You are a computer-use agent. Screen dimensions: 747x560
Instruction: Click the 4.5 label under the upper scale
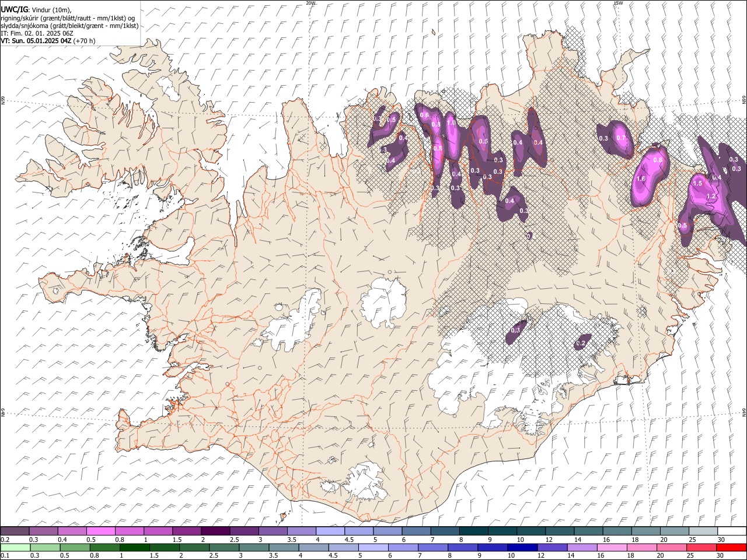(349, 540)
